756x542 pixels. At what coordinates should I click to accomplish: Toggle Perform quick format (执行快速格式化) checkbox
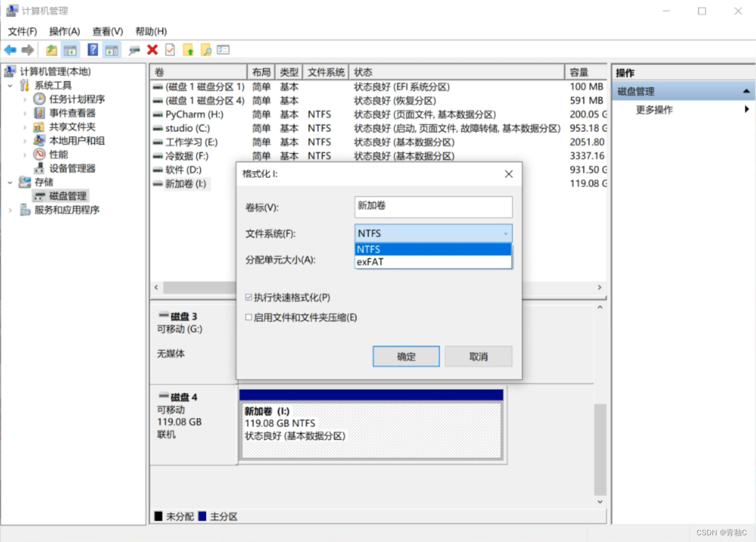(249, 297)
